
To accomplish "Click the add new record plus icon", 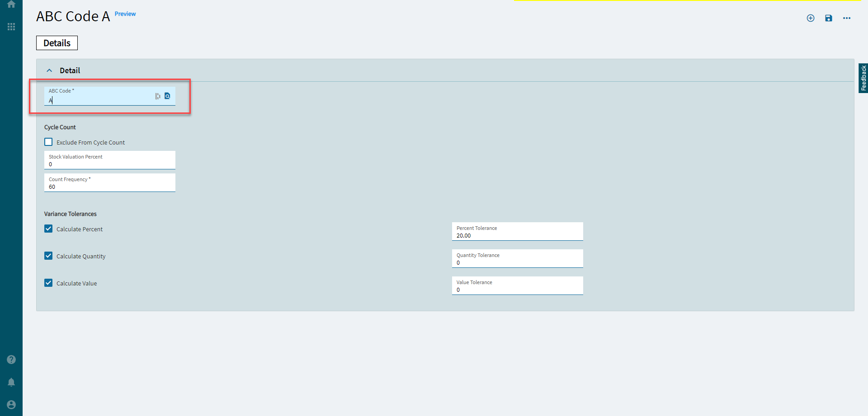I will pyautogui.click(x=811, y=18).
